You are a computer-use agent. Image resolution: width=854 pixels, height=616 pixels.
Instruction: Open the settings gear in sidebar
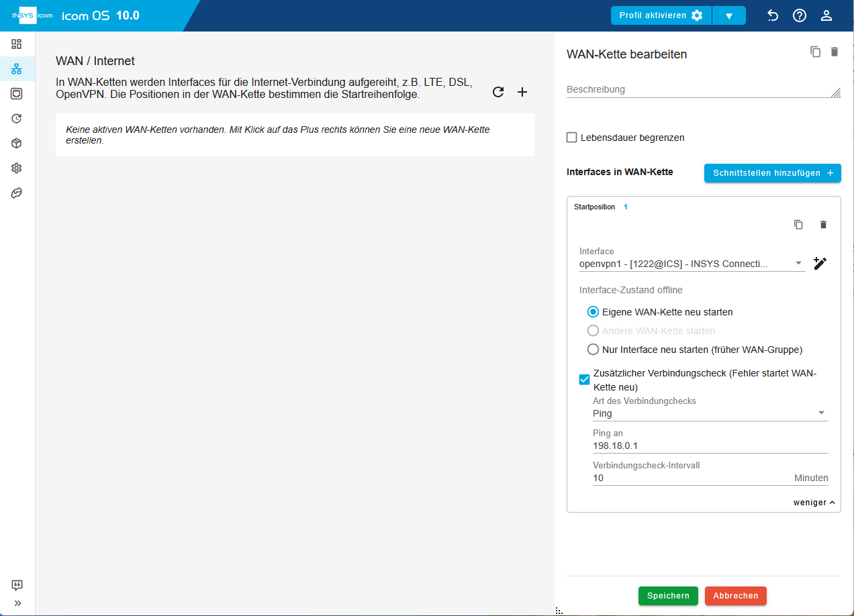(x=17, y=168)
